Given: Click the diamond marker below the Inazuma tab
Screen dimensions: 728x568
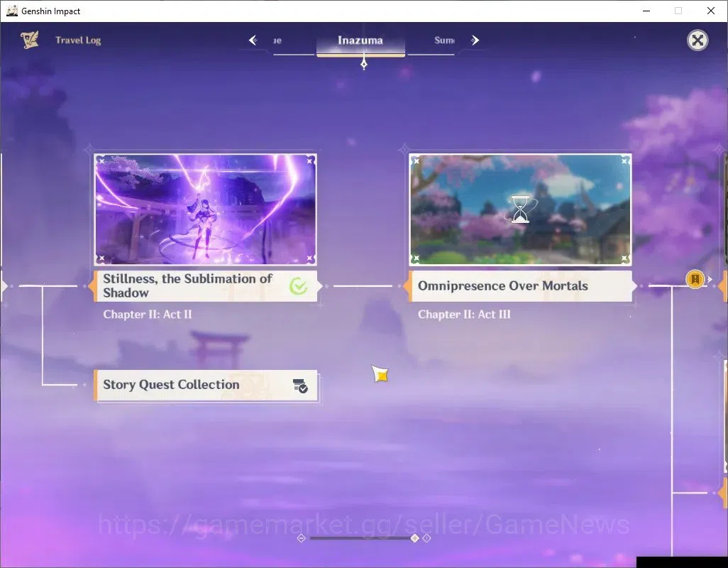Looking at the screenshot, I should [364, 64].
